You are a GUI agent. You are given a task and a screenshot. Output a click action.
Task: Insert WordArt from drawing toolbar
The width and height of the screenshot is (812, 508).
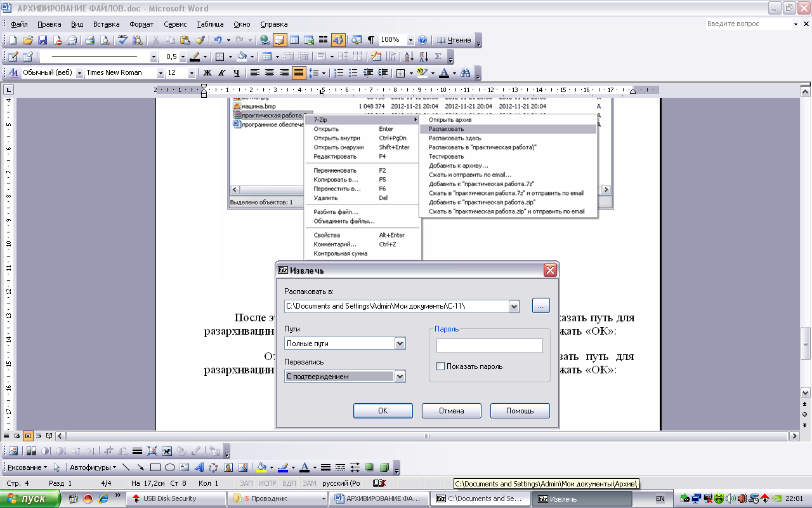pyautogui.click(x=199, y=468)
